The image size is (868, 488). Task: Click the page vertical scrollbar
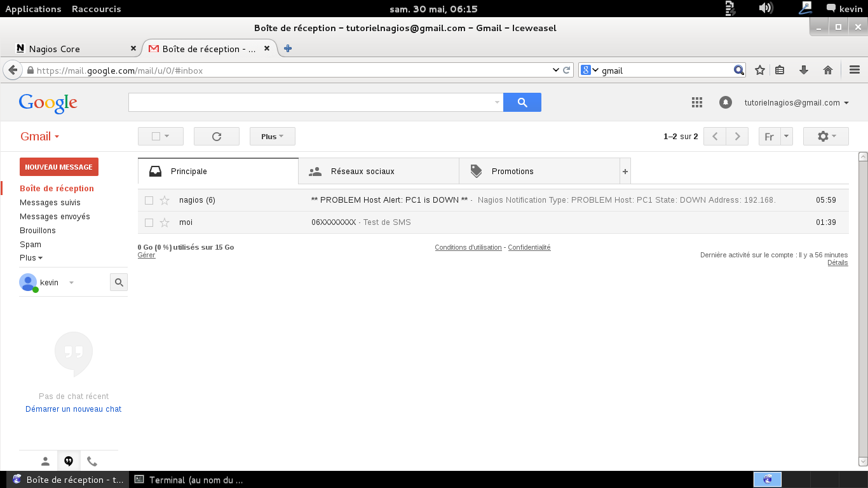tap(862, 309)
